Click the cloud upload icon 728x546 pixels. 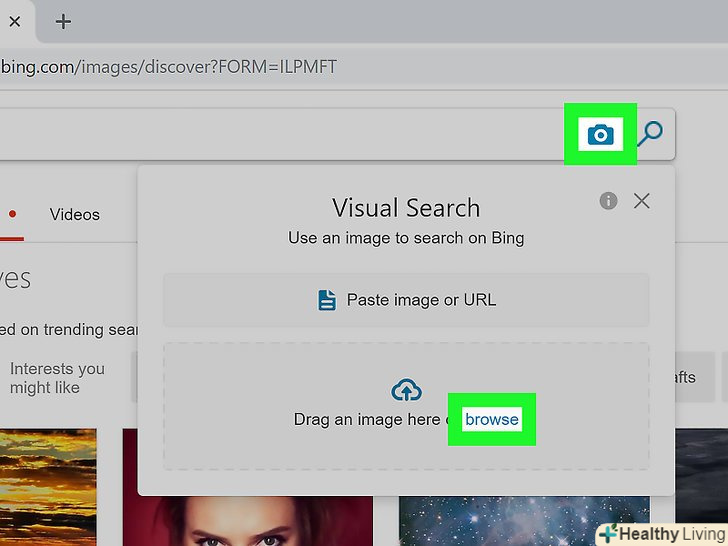point(406,390)
